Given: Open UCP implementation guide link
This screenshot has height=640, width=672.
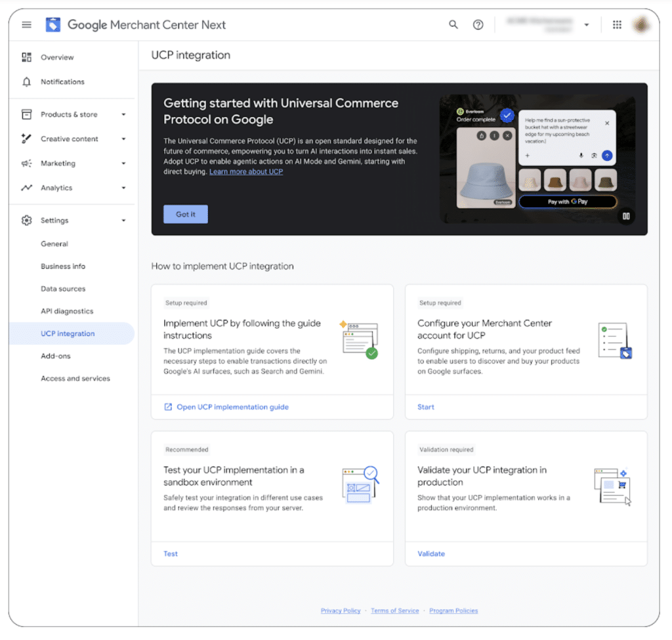Looking at the screenshot, I should (232, 407).
